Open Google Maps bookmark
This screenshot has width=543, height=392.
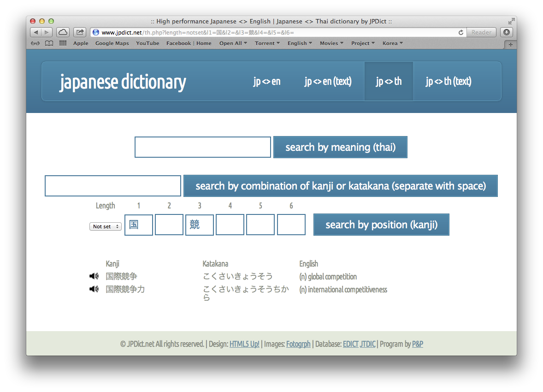tap(112, 43)
